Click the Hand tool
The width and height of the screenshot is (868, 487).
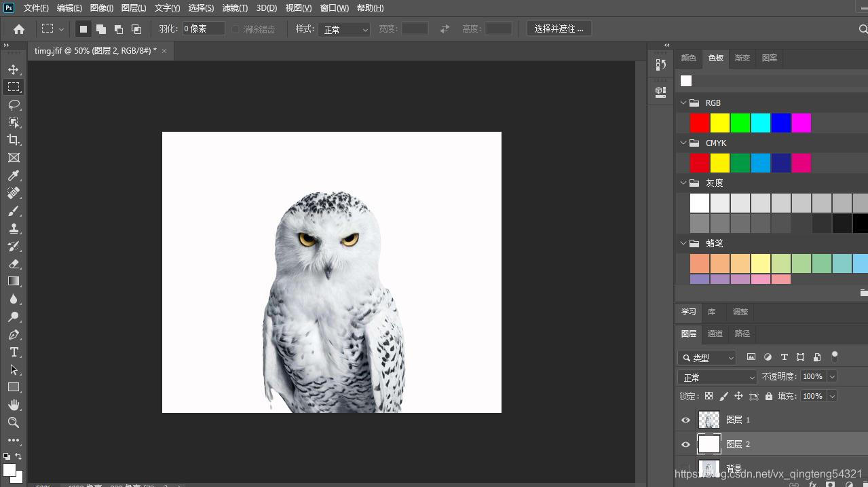point(14,405)
